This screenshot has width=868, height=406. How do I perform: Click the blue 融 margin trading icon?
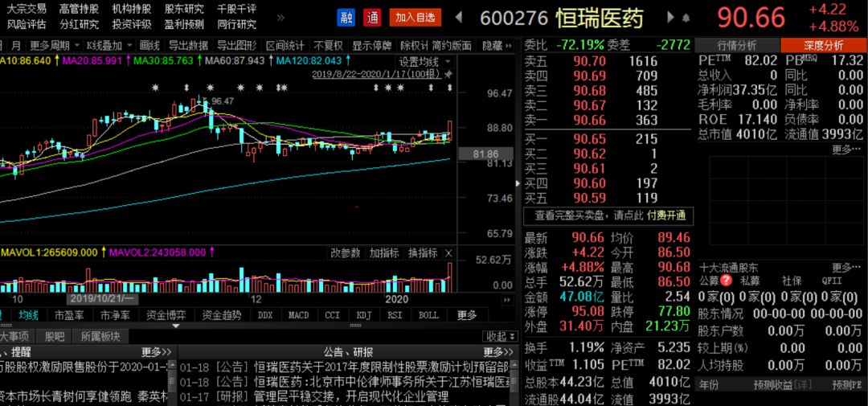coord(346,18)
